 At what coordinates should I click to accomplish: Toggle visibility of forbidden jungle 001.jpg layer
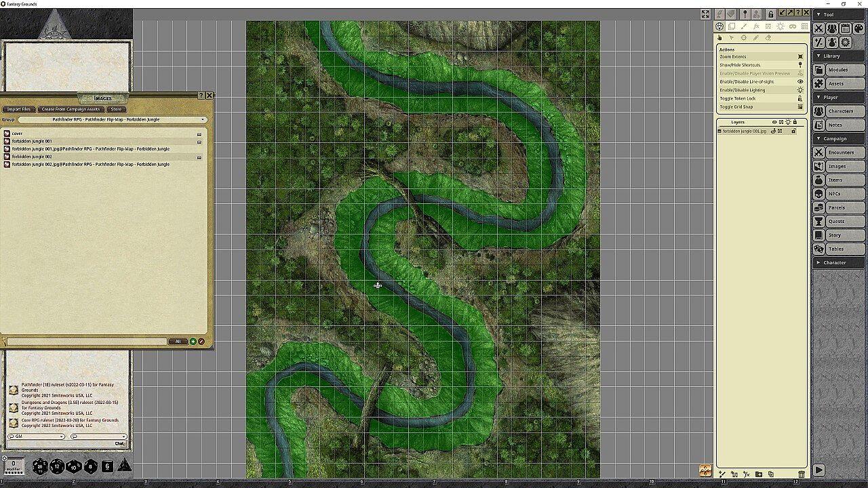[774, 131]
